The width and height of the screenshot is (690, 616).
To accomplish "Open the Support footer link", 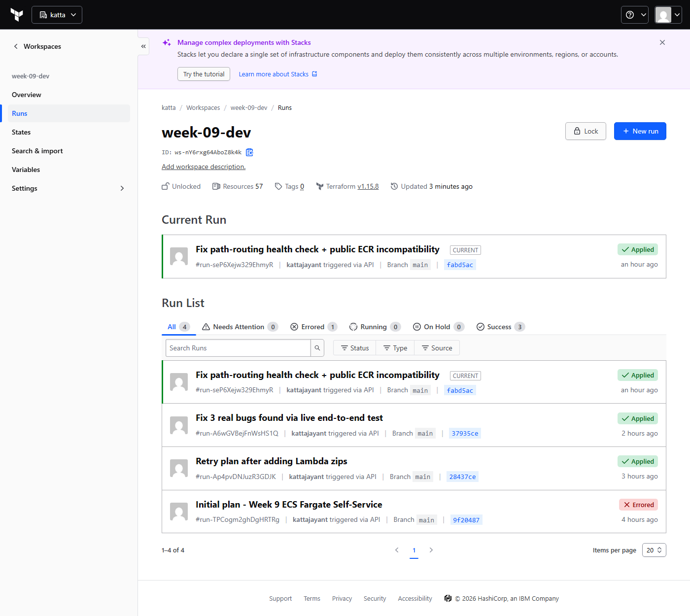I will tap(280, 599).
